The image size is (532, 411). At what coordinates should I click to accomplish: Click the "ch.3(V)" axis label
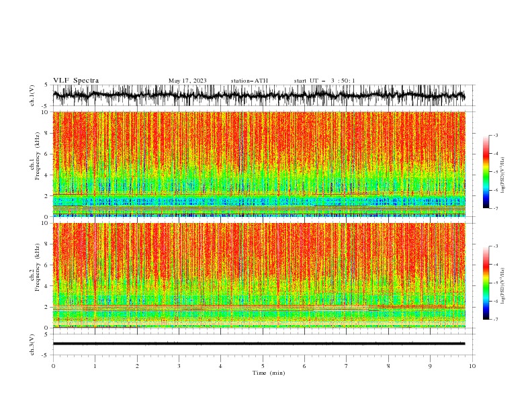32,345
